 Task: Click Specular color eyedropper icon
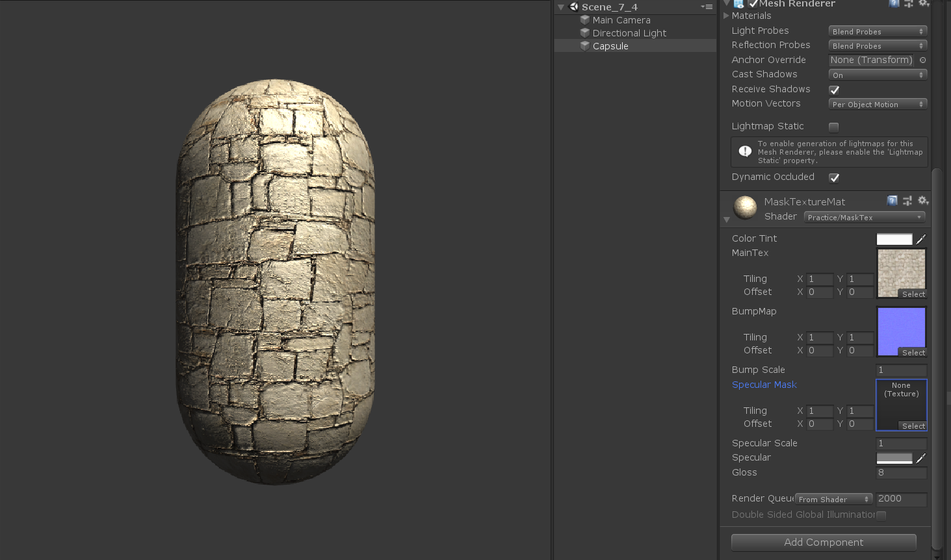tap(921, 458)
